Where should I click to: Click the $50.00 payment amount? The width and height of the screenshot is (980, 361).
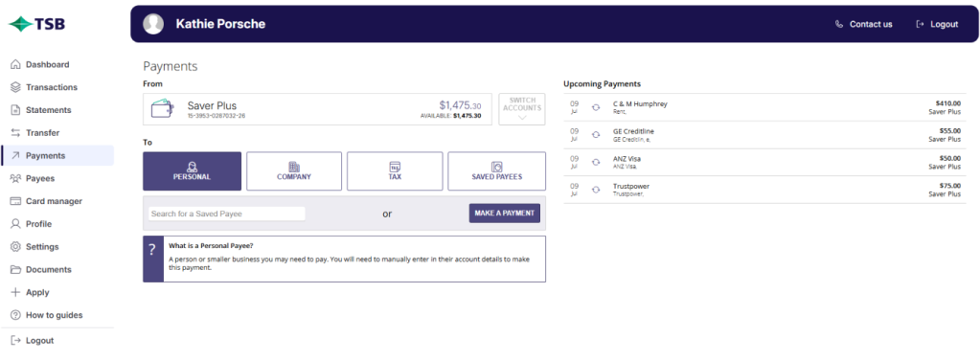pyautogui.click(x=950, y=159)
